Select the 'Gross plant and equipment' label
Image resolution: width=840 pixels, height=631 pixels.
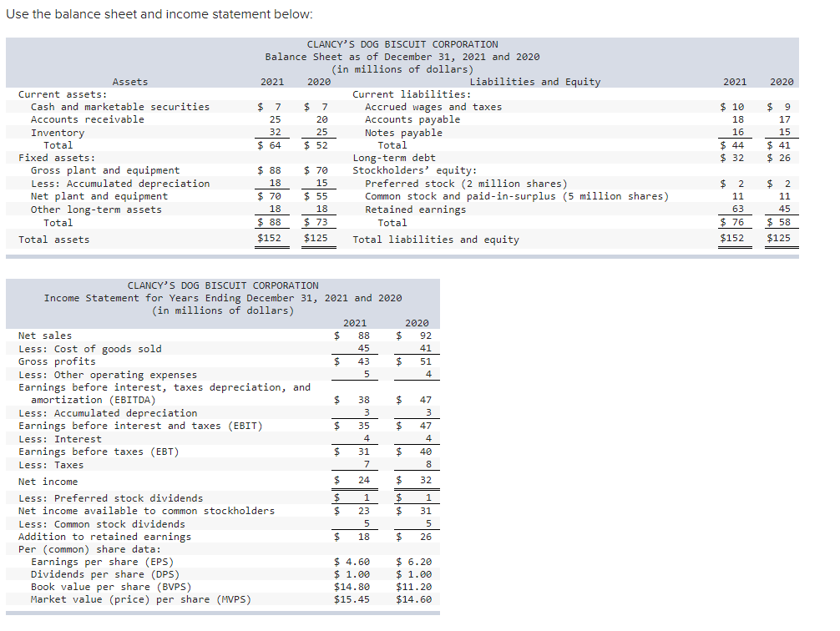[105, 170]
